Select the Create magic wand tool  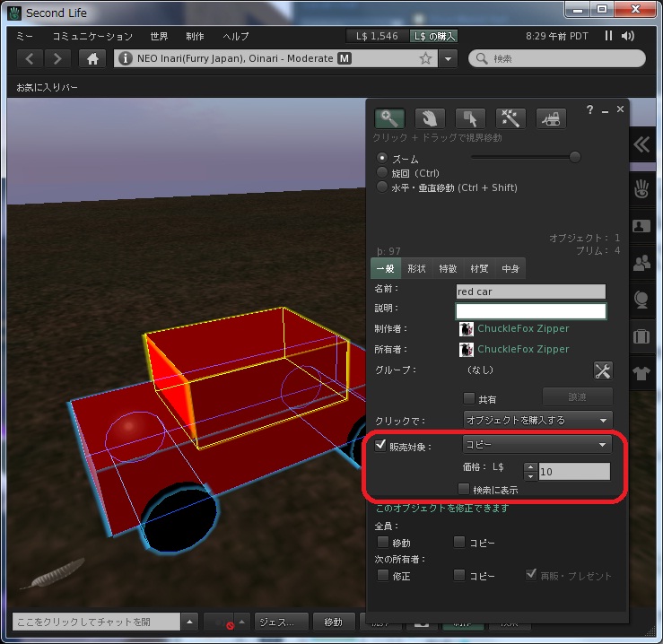[x=510, y=118]
